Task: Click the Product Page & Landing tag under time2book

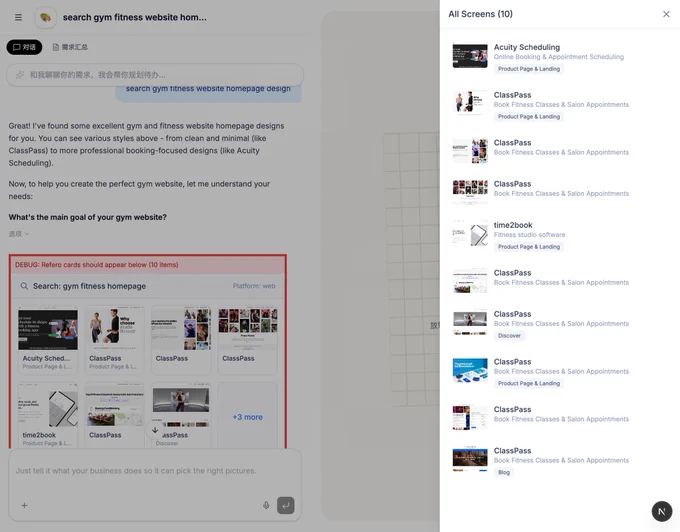Action: pyautogui.click(x=529, y=247)
